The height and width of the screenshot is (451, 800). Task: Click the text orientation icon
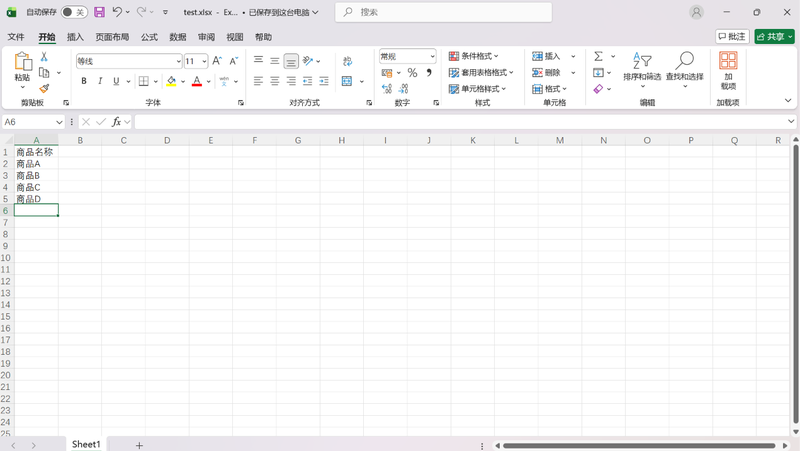[308, 61]
